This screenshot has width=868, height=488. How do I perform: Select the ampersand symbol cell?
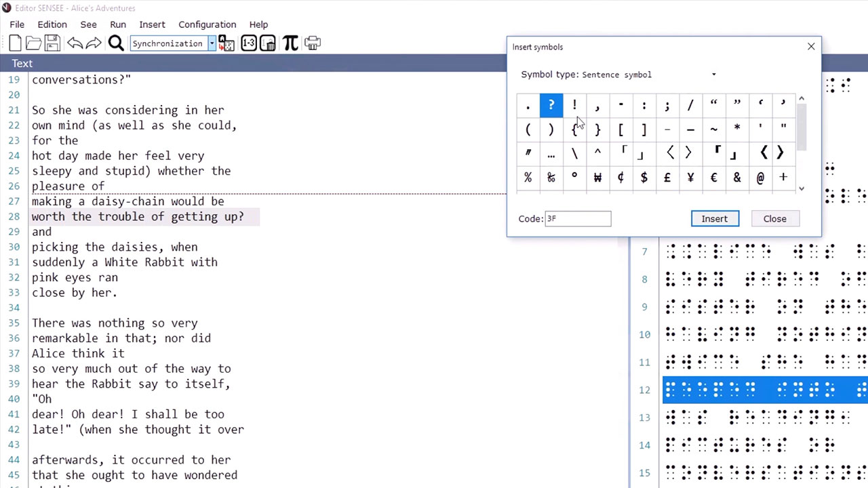click(736, 178)
